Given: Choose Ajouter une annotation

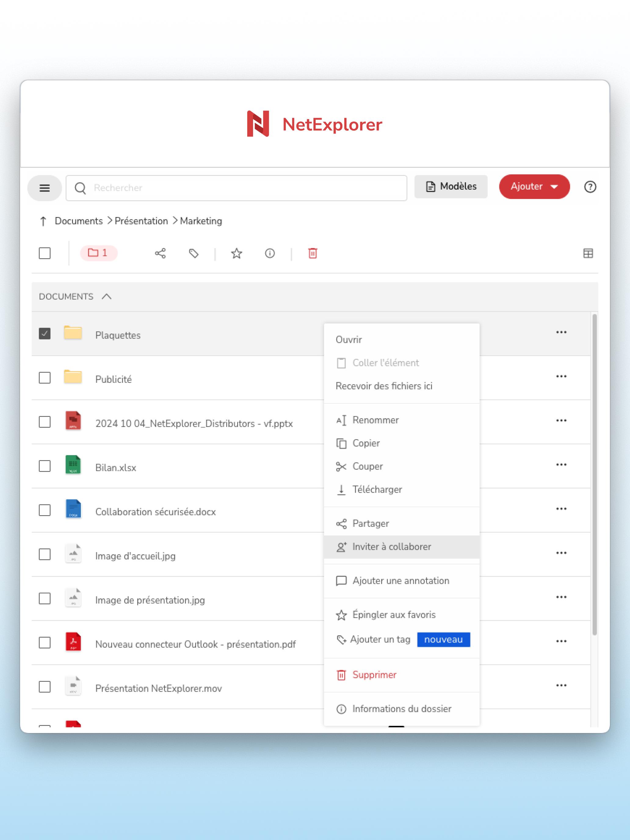Looking at the screenshot, I should [402, 581].
